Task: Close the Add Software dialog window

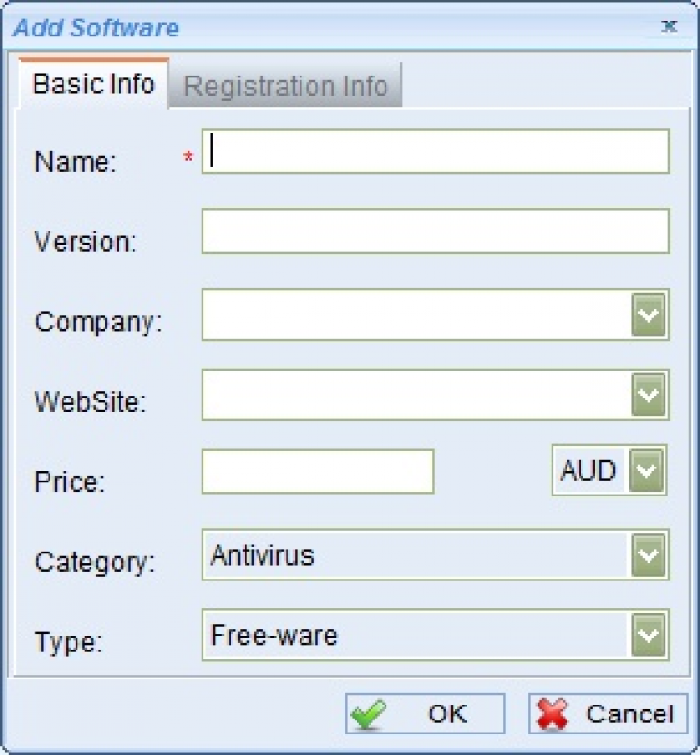Action: [x=669, y=26]
